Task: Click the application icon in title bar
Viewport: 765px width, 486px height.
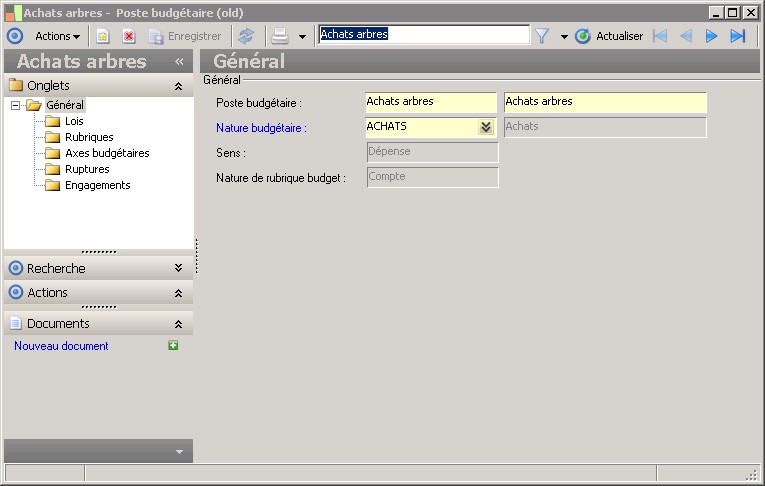Action: (x=13, y=13)
